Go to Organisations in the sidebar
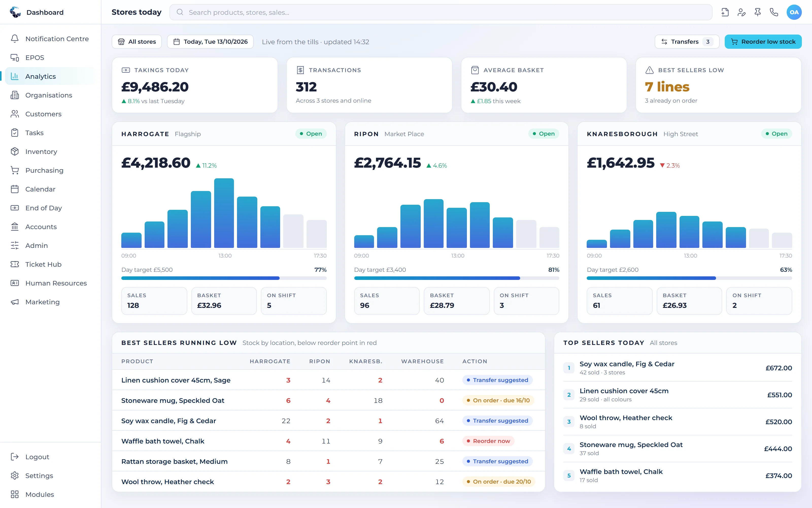This screenshot has height=508, width=812. pos(50,95)
